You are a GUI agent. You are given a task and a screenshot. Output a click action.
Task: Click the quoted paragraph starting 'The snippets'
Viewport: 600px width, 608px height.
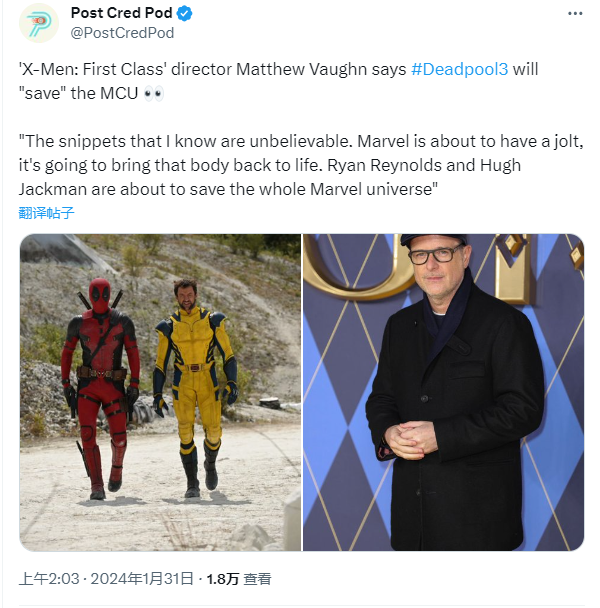pyautogui.click(x=301, y=165)
